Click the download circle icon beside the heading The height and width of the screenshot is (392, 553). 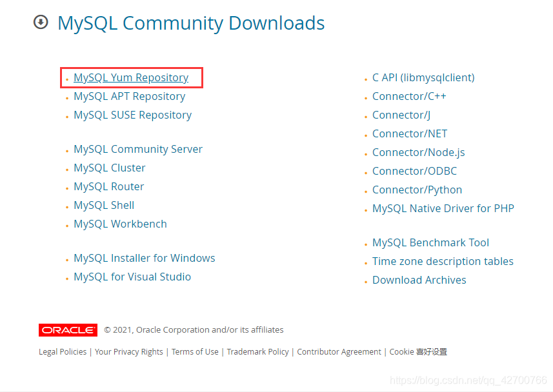[41, 22]
